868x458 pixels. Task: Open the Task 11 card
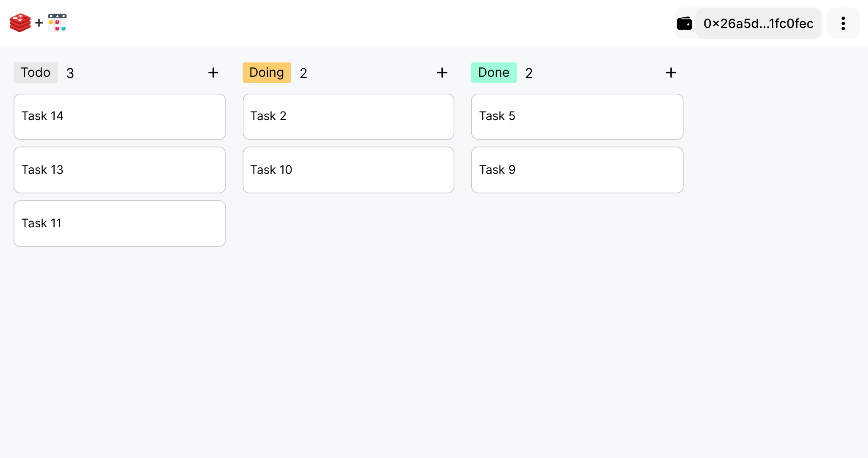pos(120,223)
